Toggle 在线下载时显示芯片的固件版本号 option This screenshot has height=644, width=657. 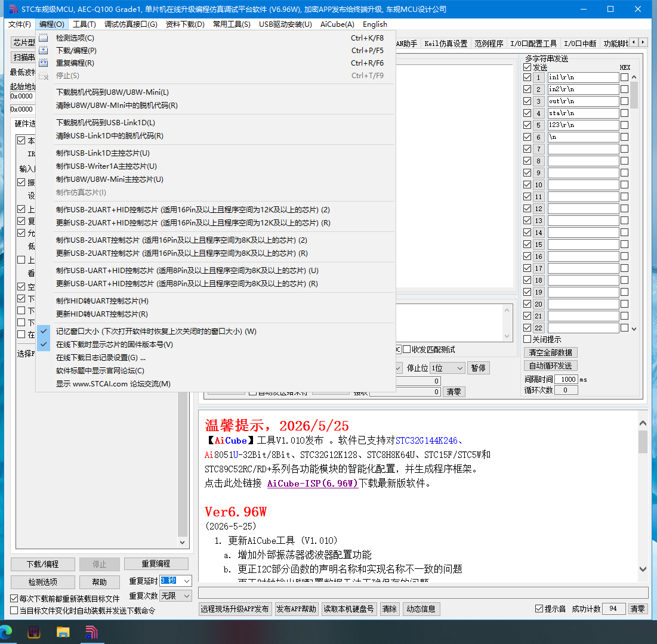coord(216,344)
